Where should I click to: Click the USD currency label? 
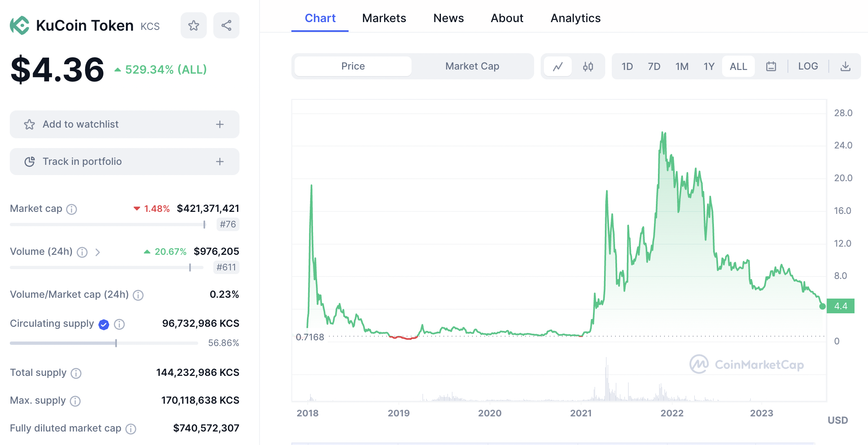coord(838,420)
